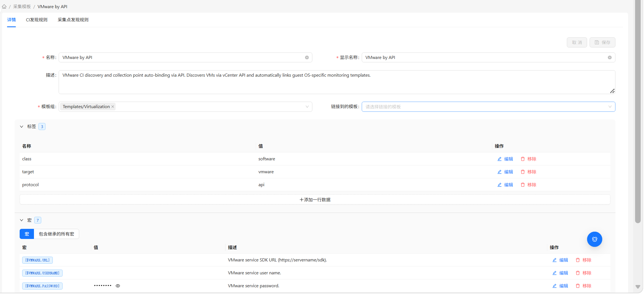Open the CI发现规则 tab
Image resolution: width=644 pixels, height=294 pixels.
pos(37,20)
